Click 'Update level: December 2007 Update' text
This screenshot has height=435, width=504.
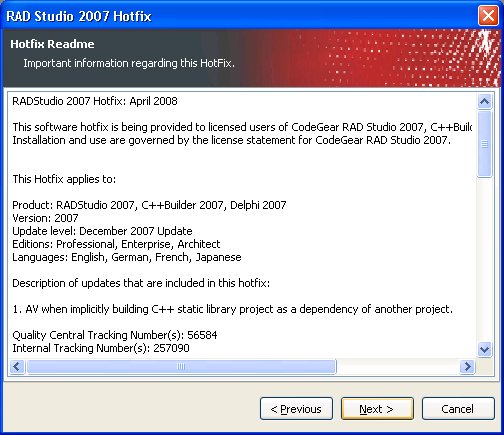click(x=102, y=231)
